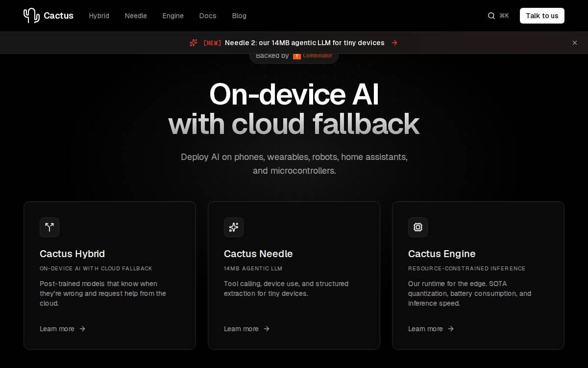Click '14MB AGENTIC LLM' subtitle
588x368 pixels.
[253, 268]
